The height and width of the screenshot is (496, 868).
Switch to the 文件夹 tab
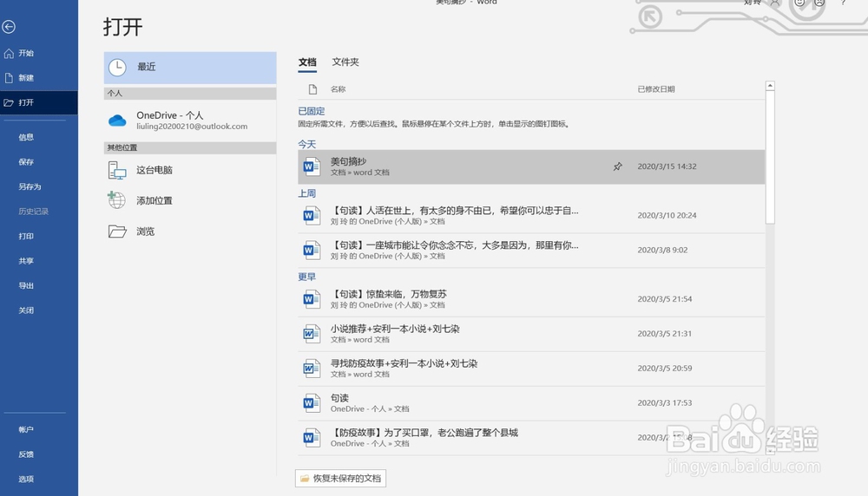click(x=345, y=62)
